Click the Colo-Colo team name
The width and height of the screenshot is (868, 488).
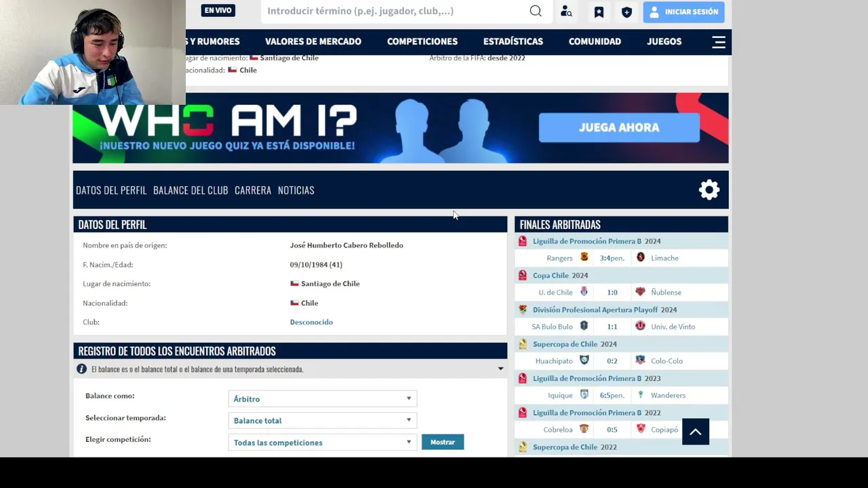pyautogui.click(x=667, y=361)
